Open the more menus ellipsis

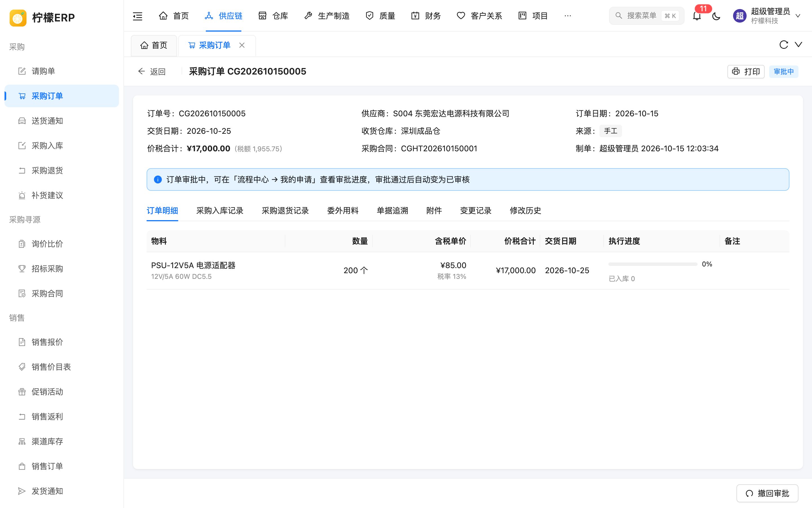click(x=568, y=16)
